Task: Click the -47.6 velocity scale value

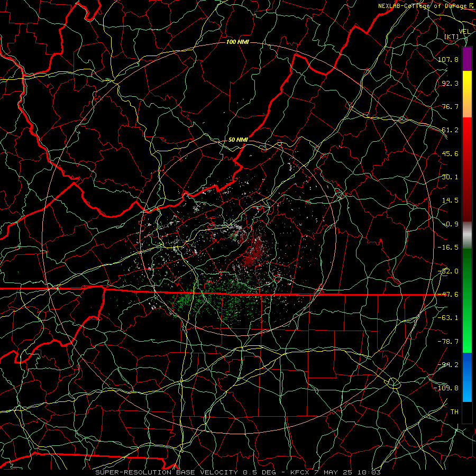Action: click(448, 295)
